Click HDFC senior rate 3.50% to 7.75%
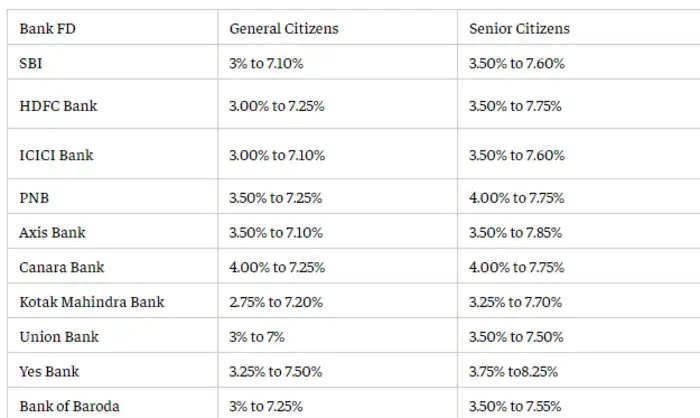The width and height of the screenshot is (700, 418). click(x=516, y=105)
